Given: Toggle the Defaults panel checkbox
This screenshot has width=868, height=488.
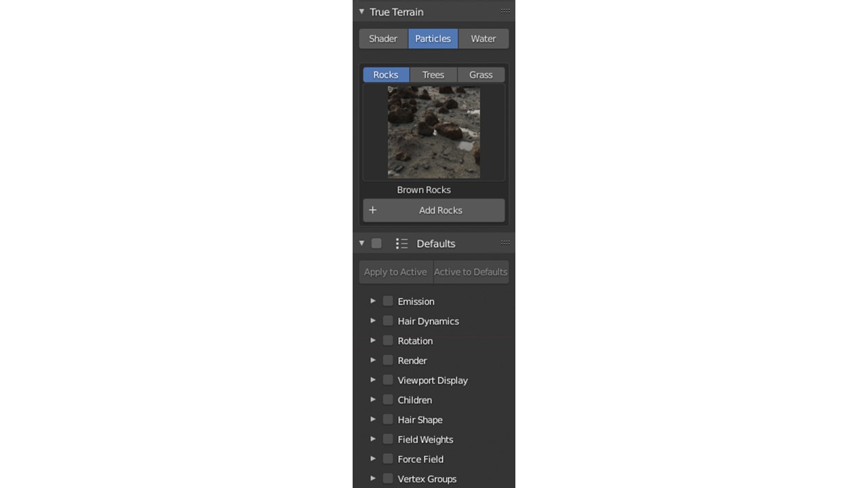Looking at the screenshot, I should click(376, 243).
